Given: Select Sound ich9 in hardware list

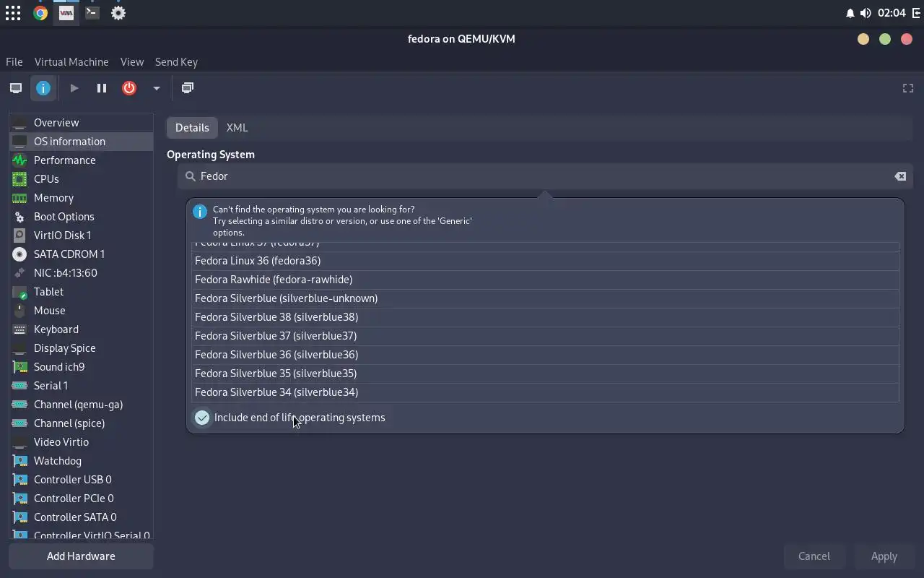Looking at the screenshot, I should click(x=81, y=367).
